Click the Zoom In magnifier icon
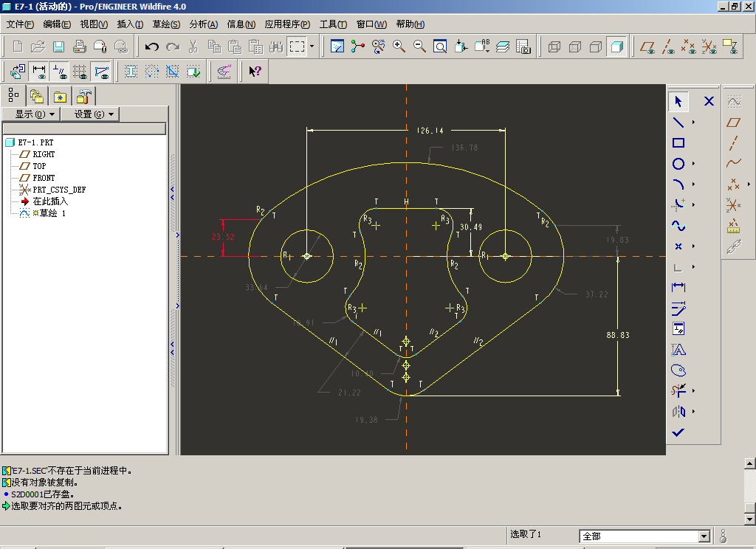 pyautogui.click(x=399, y=46)
